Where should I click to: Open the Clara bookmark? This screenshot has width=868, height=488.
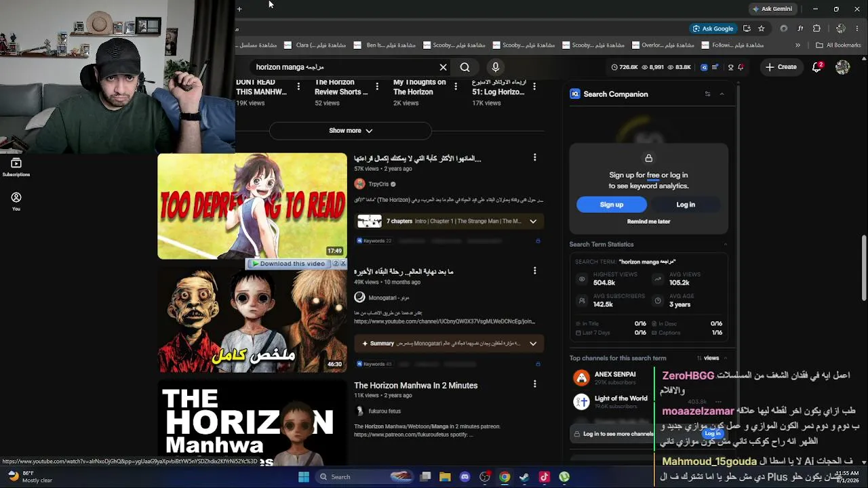click(315, 45)
